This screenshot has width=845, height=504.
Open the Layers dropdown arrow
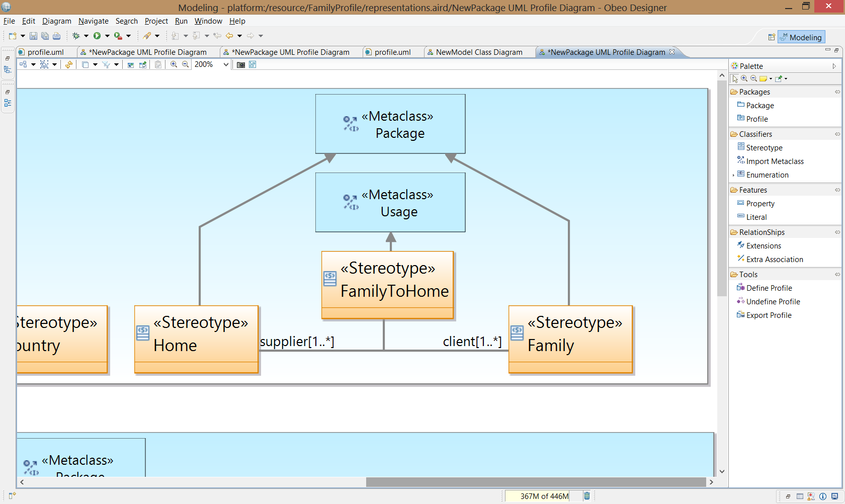[x=95, y=64]
